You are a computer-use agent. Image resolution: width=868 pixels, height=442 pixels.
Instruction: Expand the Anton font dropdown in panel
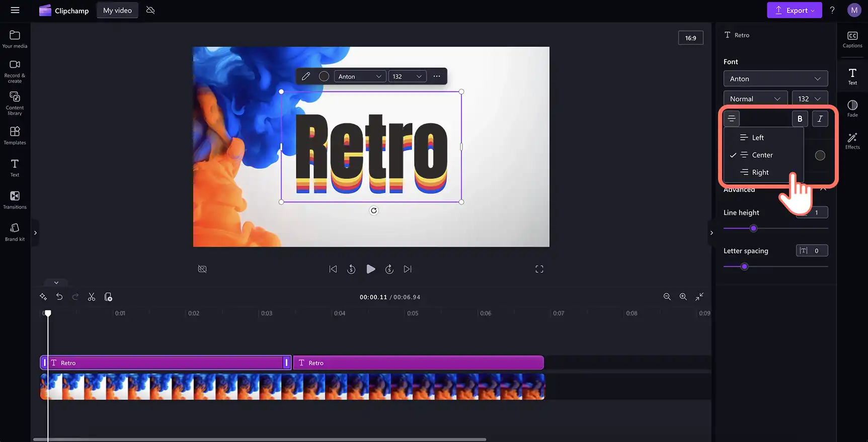tap(775, 78)
